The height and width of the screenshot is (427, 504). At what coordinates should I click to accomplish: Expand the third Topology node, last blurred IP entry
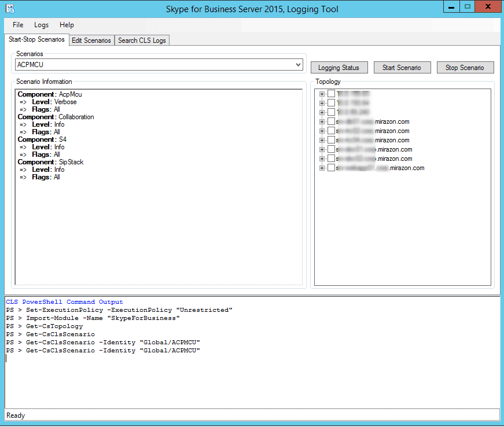pyautogui.click(x=322, y=112)
